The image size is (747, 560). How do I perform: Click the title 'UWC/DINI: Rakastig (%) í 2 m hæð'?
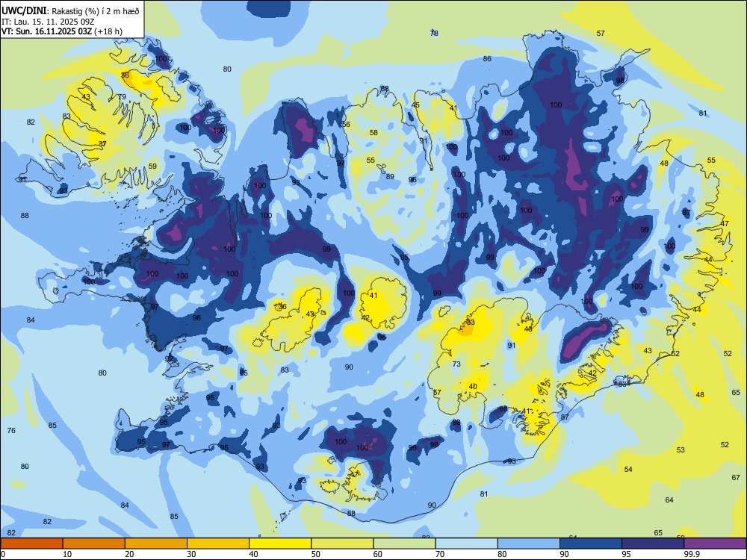70,11
